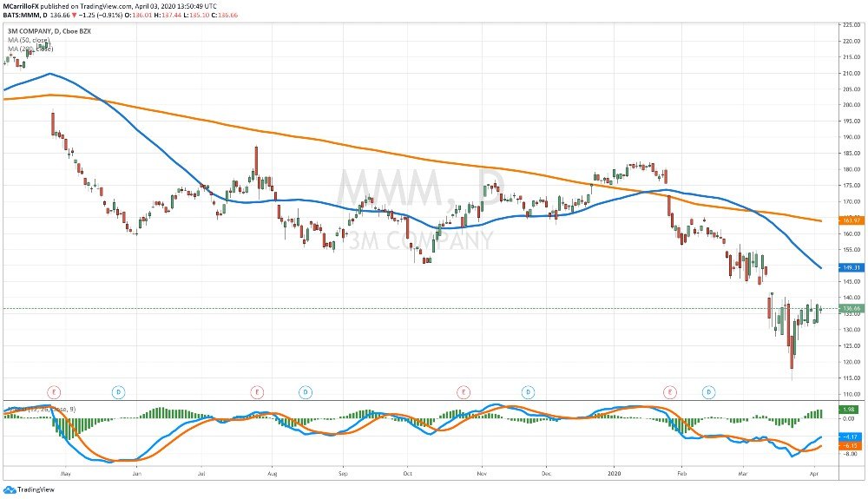The width and height of the screenshot is (868, 499).
Task: Select the blue -4.17 MACD value label
Action: (850, 437)
